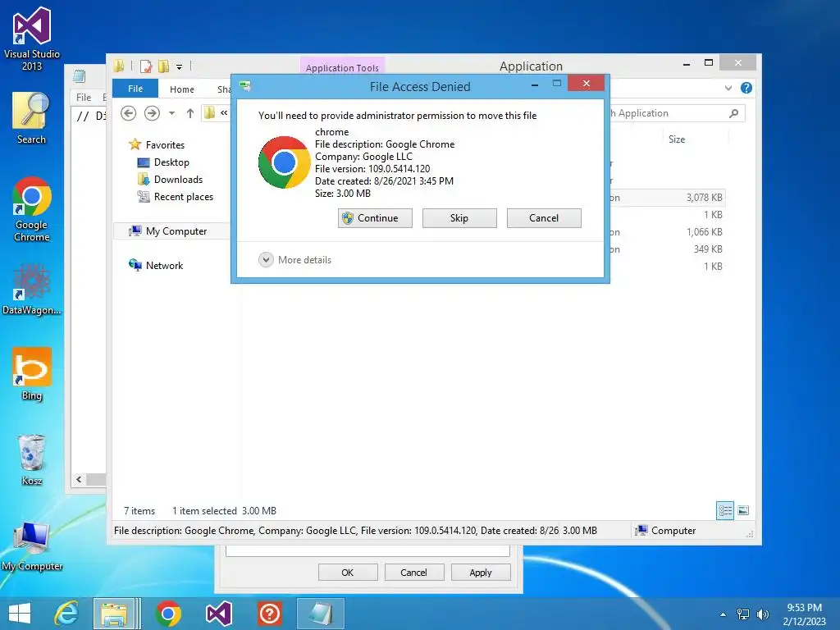
Task: Open the red help taskbar icon
Action: (269, 614)
